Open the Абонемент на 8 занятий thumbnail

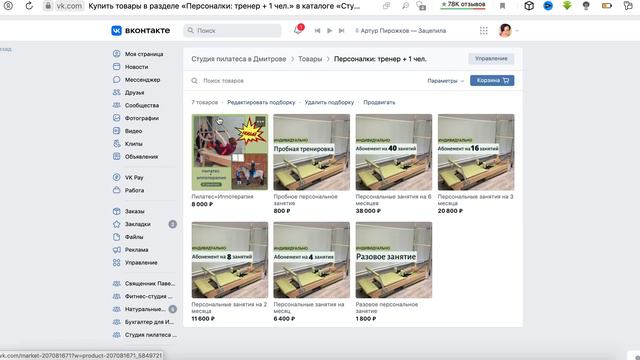(x=230, y=260)
